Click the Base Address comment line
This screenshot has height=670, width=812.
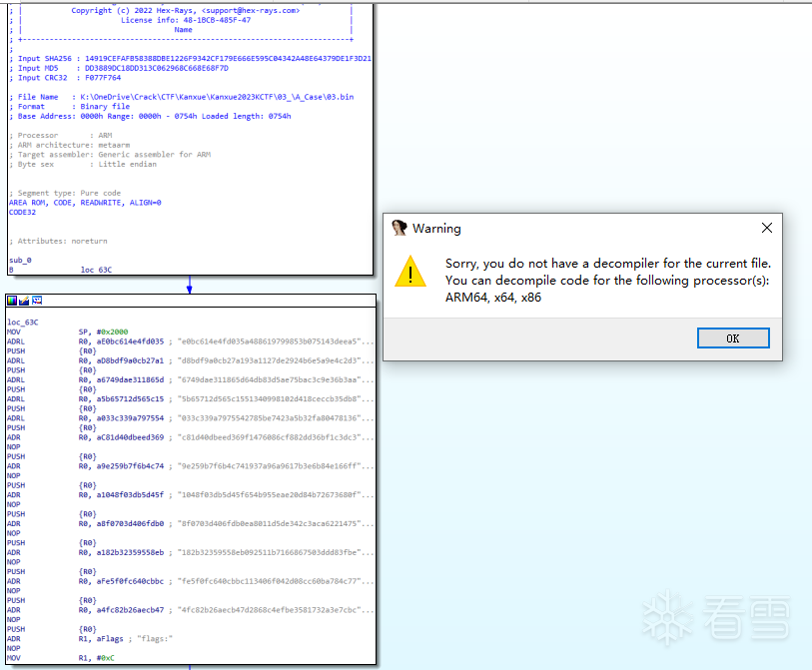(x=150, y=116)
